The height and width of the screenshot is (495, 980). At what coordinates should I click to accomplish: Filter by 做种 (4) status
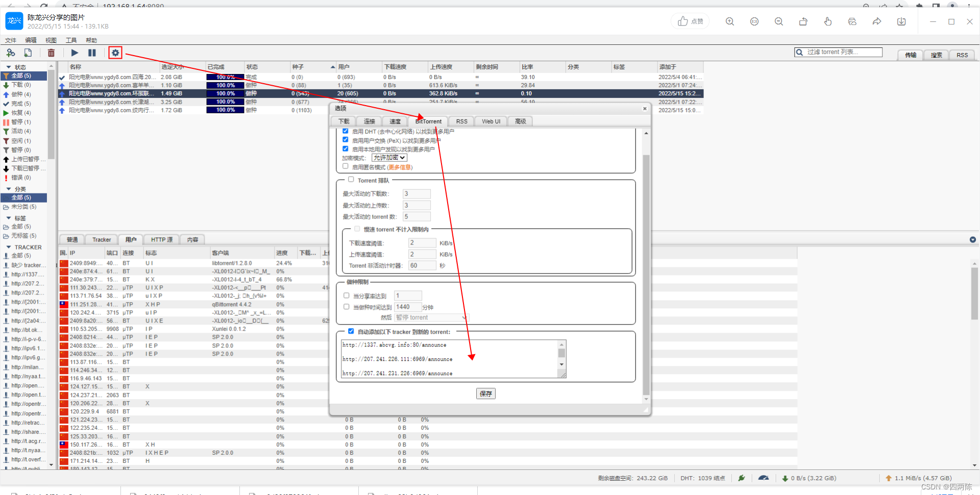click(20, 94)
